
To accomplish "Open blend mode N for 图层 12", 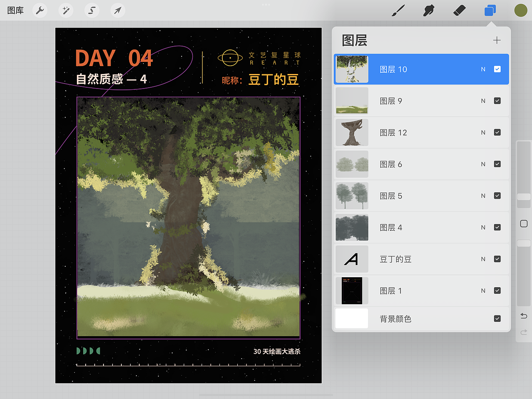I will coord(483,133).
